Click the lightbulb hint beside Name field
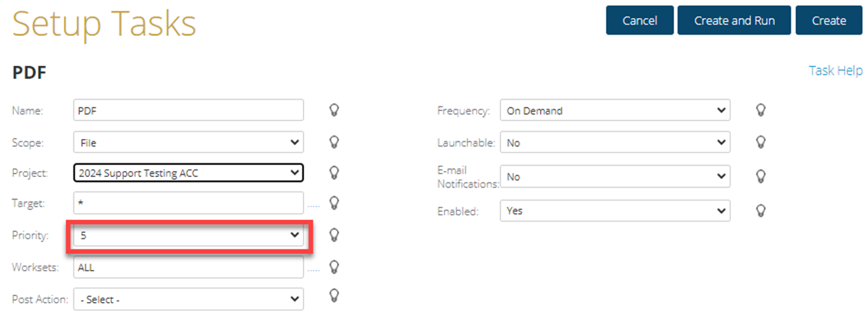Image resolution: width=868 pixels, height=316 pixels. (x=335, y=110)
